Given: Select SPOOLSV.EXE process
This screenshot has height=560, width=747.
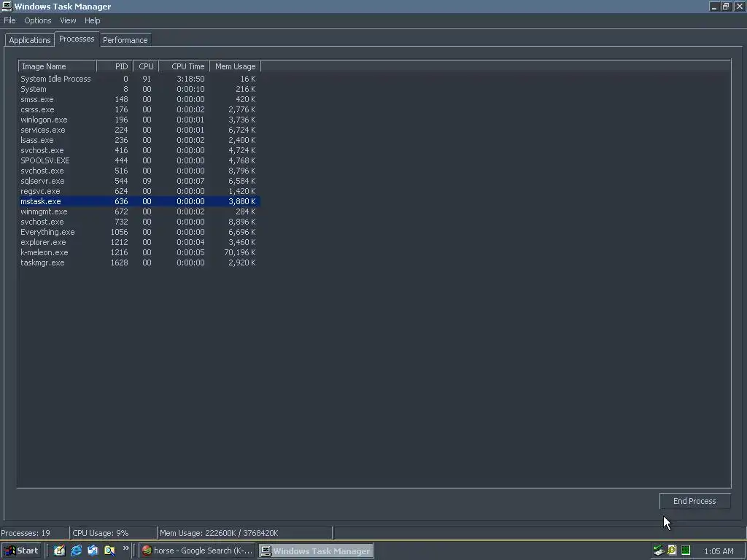Looking at the screenshot, I should pyautogui.click(x=139, y=160).
